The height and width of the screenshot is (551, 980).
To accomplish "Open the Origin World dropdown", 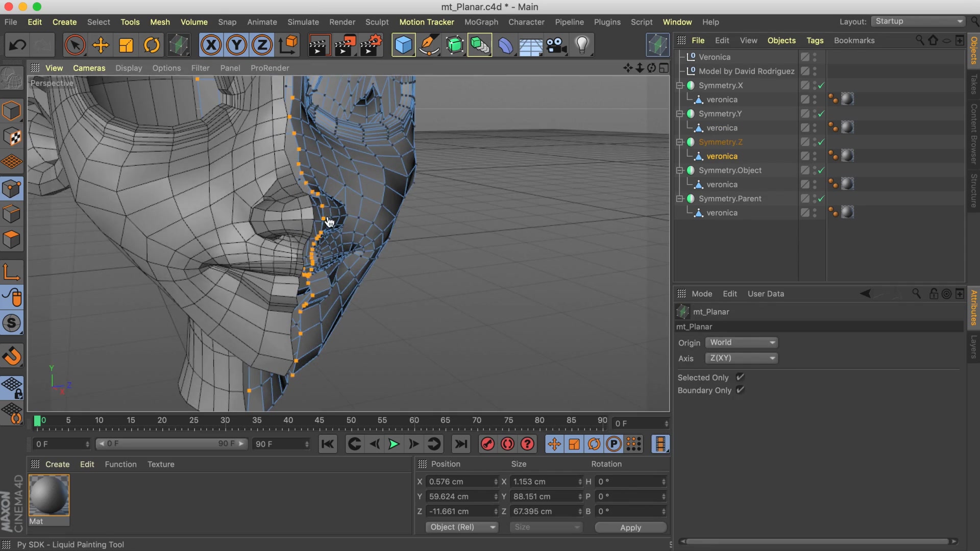I will [742, 342].
